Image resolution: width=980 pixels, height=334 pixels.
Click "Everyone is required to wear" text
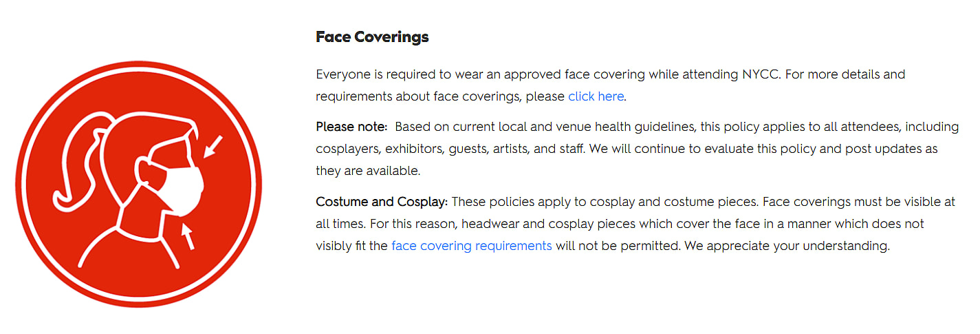[392, 74]
